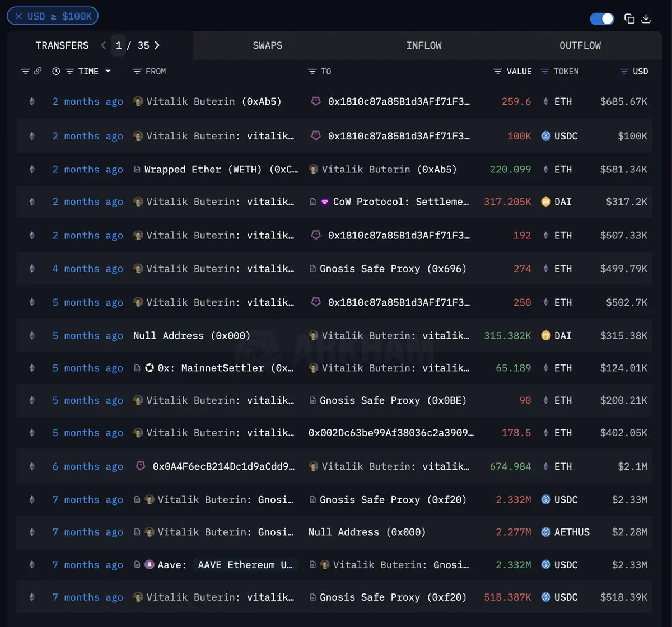
Task: Switch to the INFLOW tab
Action: (424, 45)
